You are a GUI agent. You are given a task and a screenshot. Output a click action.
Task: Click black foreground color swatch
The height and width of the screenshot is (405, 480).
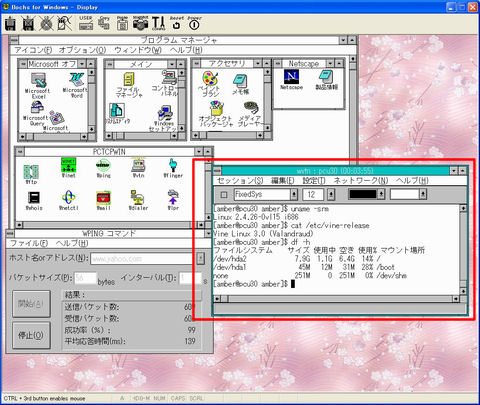coord(363,194)
